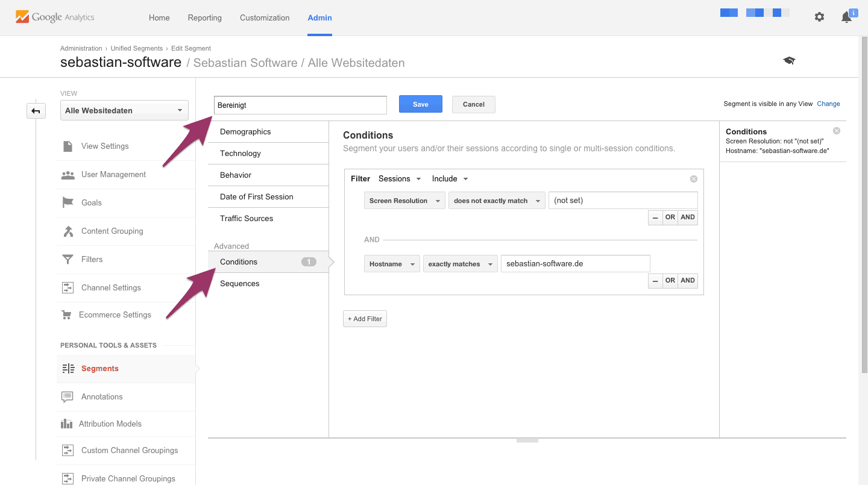
Task: Click the Attribution Models bar icon
Action: click(x=67, y=424)
